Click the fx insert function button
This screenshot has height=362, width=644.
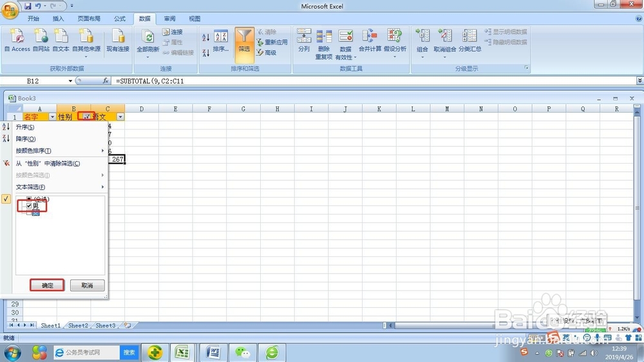[x=106, y=81]
